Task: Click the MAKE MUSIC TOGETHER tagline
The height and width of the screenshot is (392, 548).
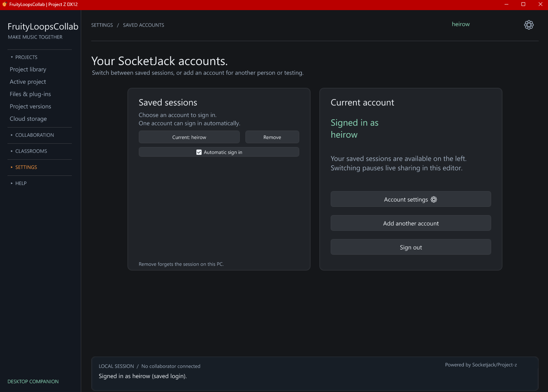Action: [x=35, y=37]
